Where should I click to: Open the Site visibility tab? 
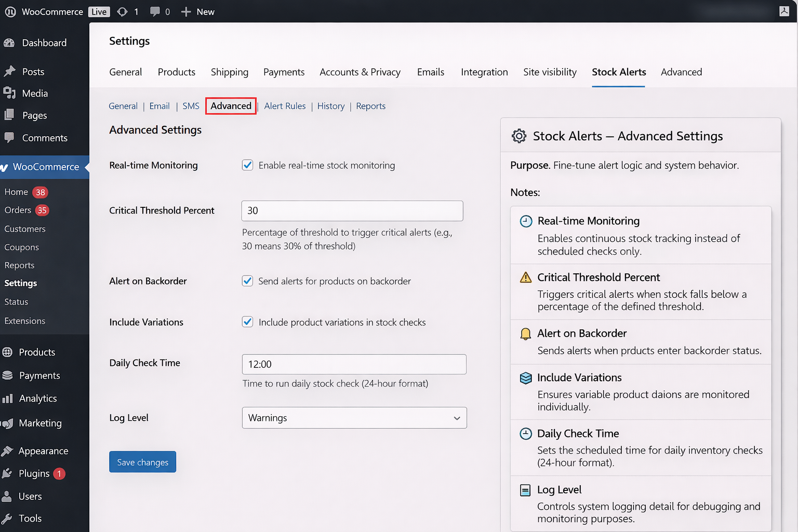click(x=550, y=72)
